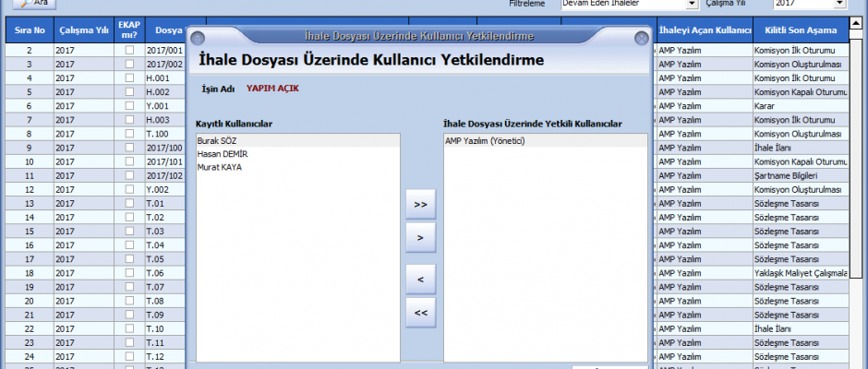Click the dialog's top-left round button
Image resolution: width=868 pixels, height=369 pixels.
click(x=199, y=38)
